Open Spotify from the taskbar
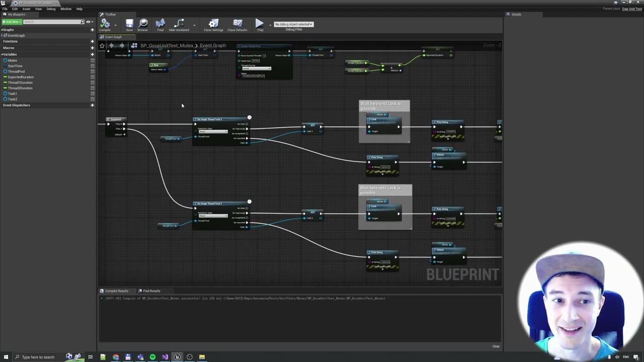Image resolution: width=644 pixels, height=362 pixels. pyautogui.click(x=152, y=357)
